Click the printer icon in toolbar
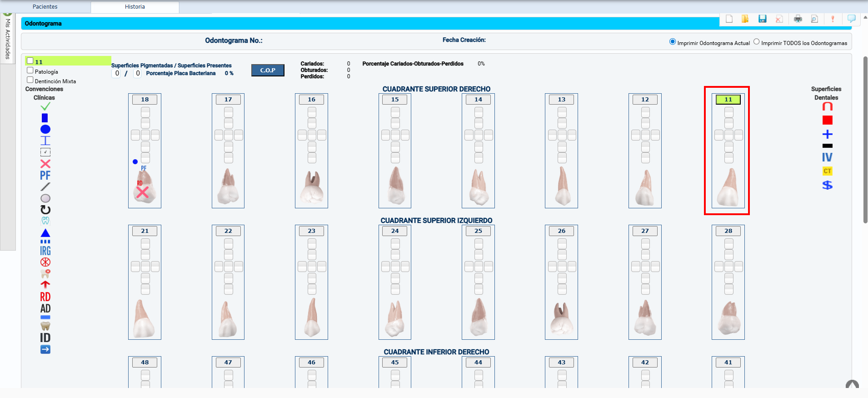The height and width of the screenshot is (398, 868). (x=798, y=19)
